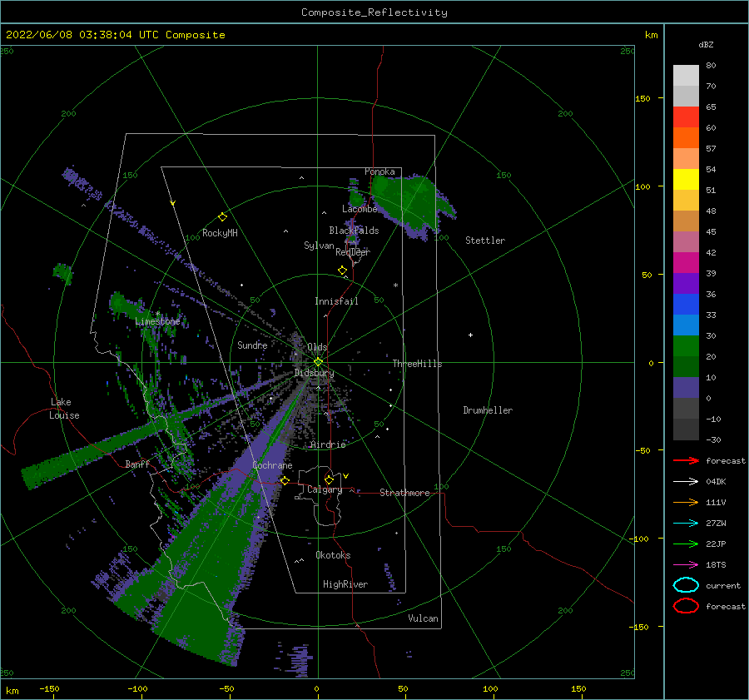
Task: Click the yellow diamond marker near RockyMH
Action: 222,217
